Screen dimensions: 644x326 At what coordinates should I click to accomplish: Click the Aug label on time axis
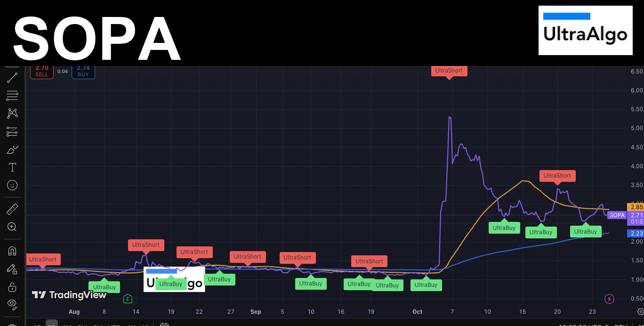[74, 312]
